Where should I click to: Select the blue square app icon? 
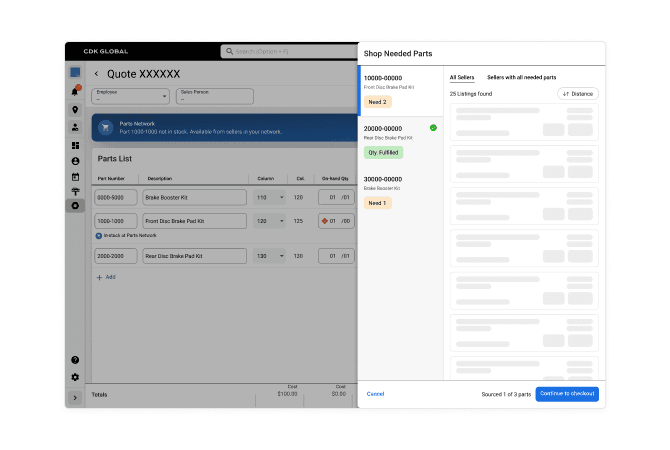click(75, 72)
